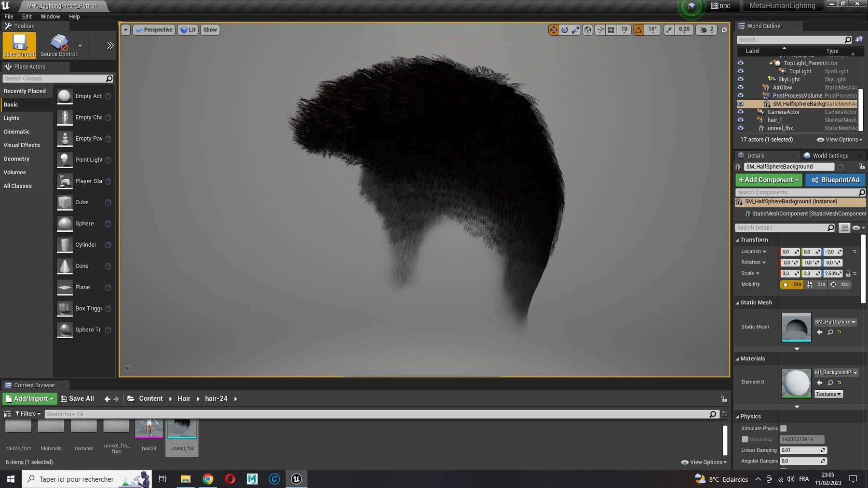This screenshot has height=488, width=868.
Task: Click lock icon in Content Browser path bar
Action: click(x=724, y=399)
